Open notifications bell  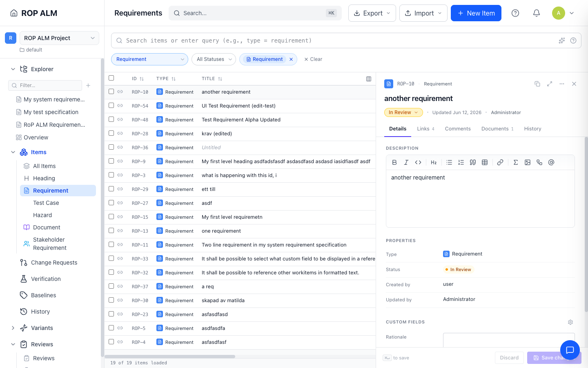[537, 13]
